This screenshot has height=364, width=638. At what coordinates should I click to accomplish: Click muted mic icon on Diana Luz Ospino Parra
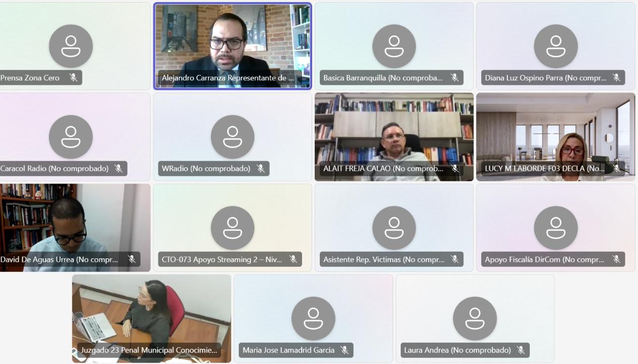pos(616,78)
